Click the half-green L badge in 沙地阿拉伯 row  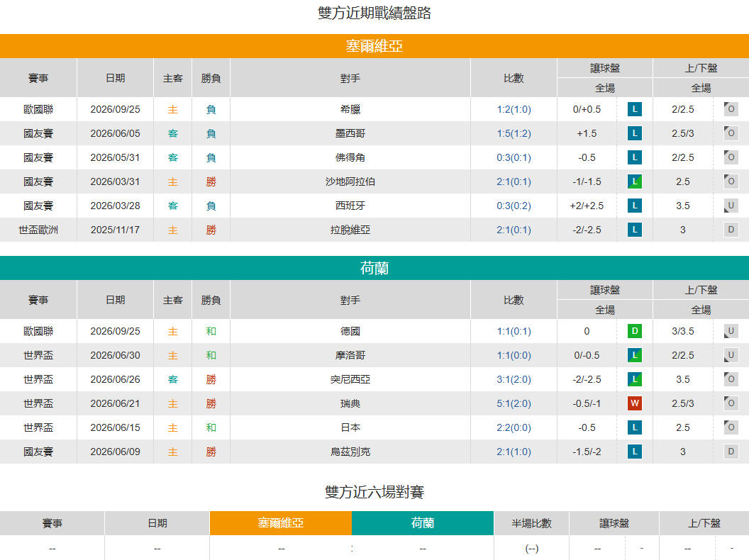click(x=634, y=181)
